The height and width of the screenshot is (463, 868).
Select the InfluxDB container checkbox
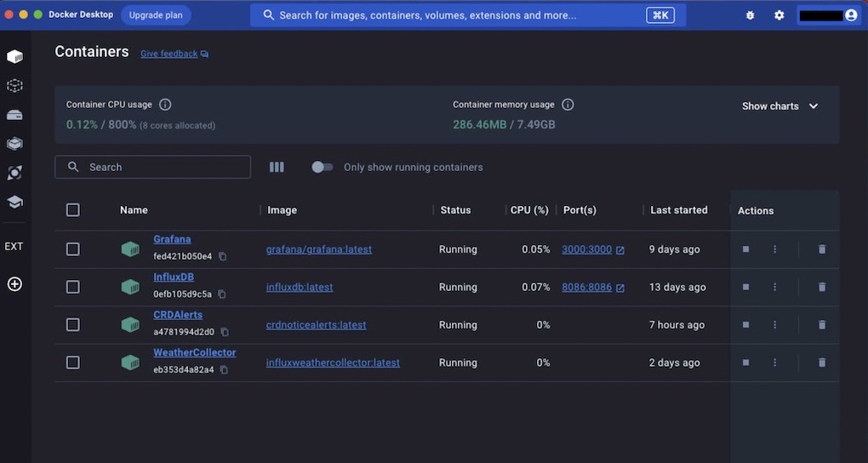[73, 287]
